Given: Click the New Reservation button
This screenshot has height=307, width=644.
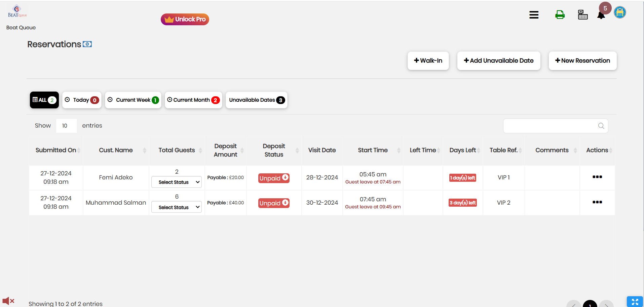Looking at the screenshot, I should [x=582, y=61].
